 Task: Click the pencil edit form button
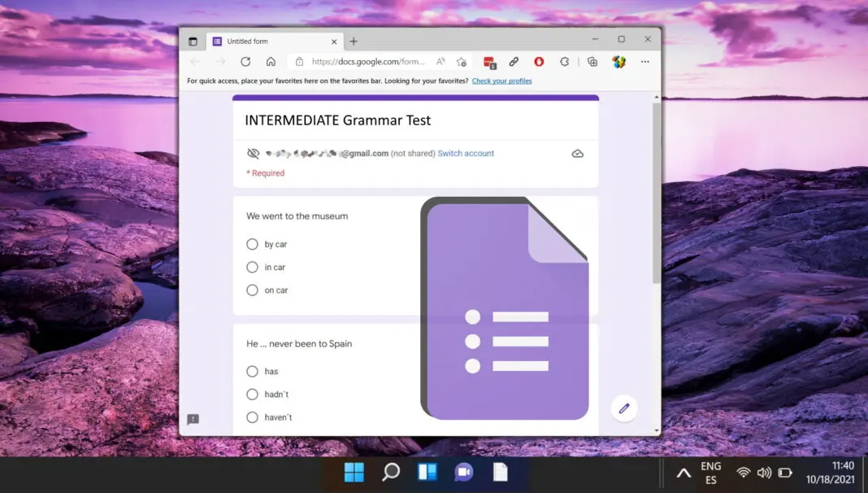[x=624, y=408]
